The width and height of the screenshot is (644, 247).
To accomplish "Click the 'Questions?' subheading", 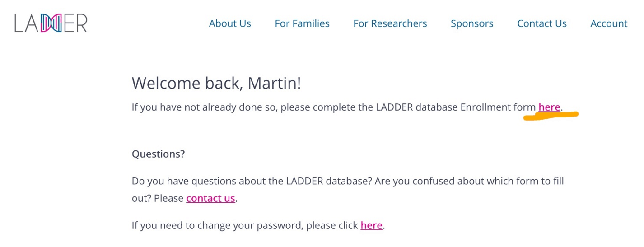I will (158, 154).
